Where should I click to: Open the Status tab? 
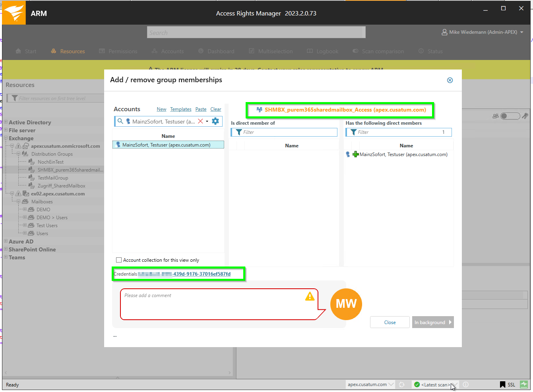click(430, 51)
